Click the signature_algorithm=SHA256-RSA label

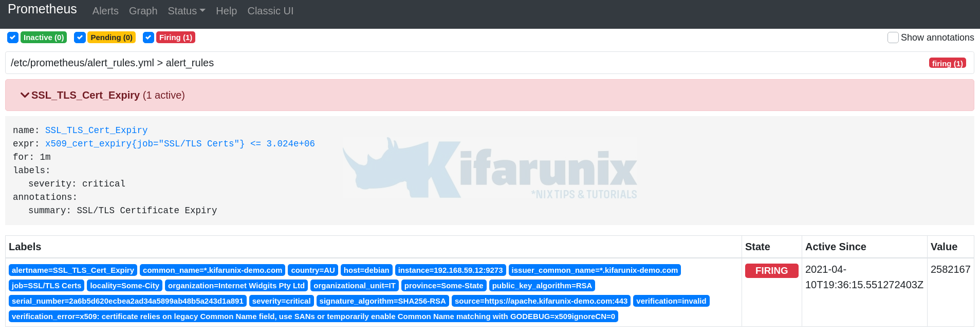[x=383, y=301]
